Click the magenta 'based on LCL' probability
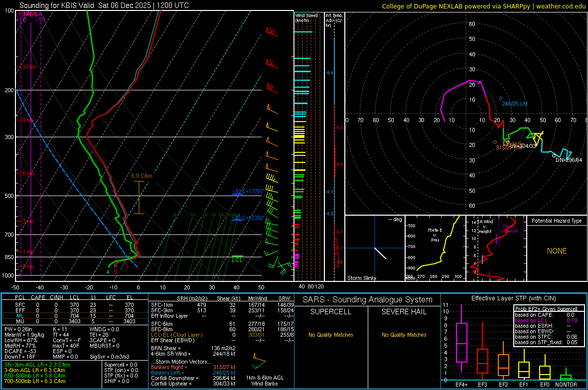This screenshot has height=390, width=588. click(546, 320)
